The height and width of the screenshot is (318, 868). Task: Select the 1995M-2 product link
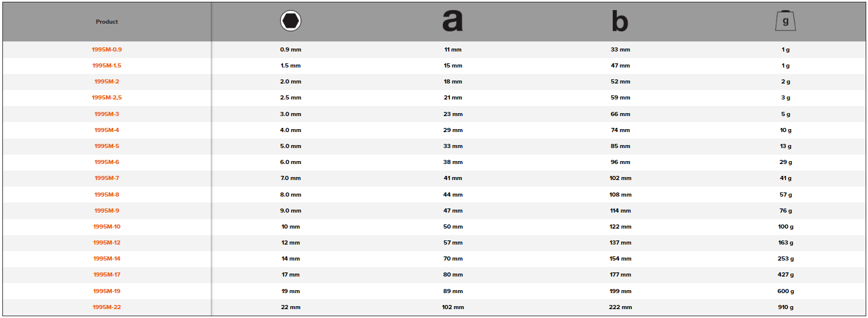click(x=107, y=82)
